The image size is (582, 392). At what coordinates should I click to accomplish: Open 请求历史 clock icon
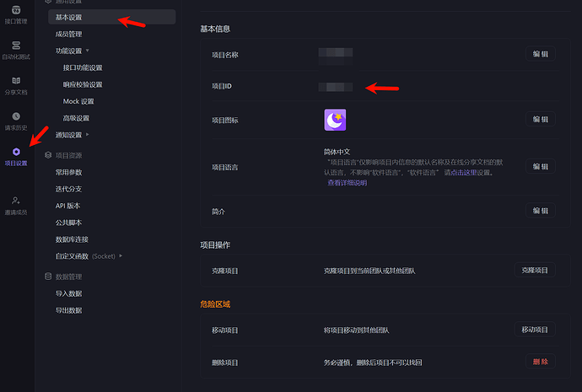16,116
